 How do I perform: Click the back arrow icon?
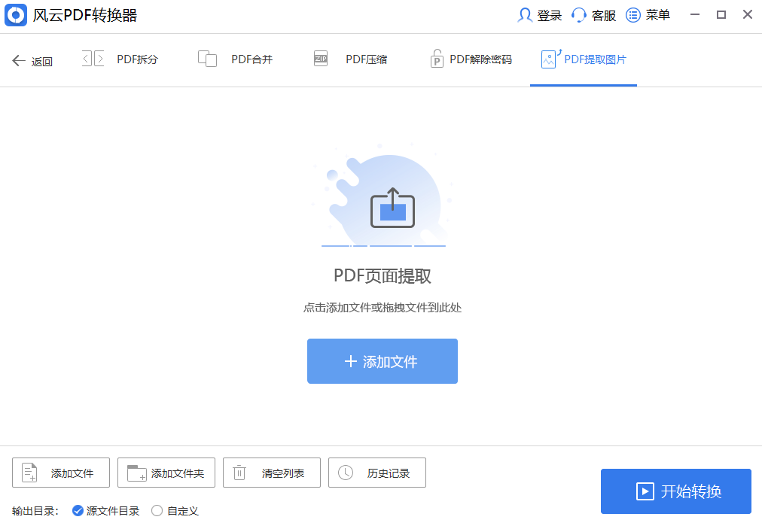click(x=19, y=61)
